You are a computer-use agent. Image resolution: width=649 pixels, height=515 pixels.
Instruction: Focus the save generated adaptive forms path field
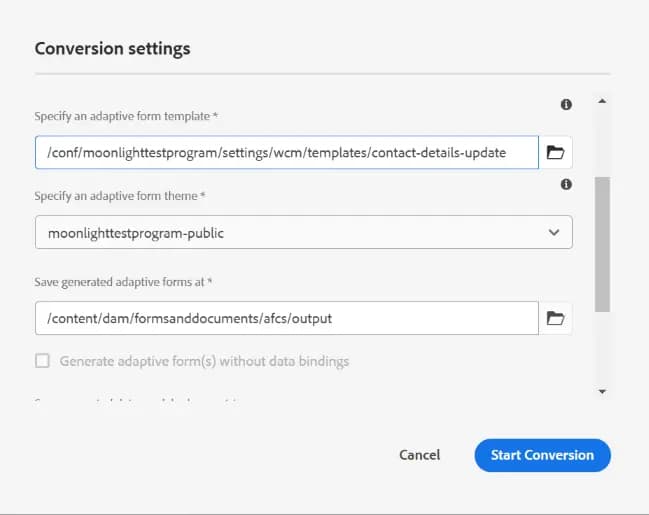pyautogui.click(x=286, y=318)
